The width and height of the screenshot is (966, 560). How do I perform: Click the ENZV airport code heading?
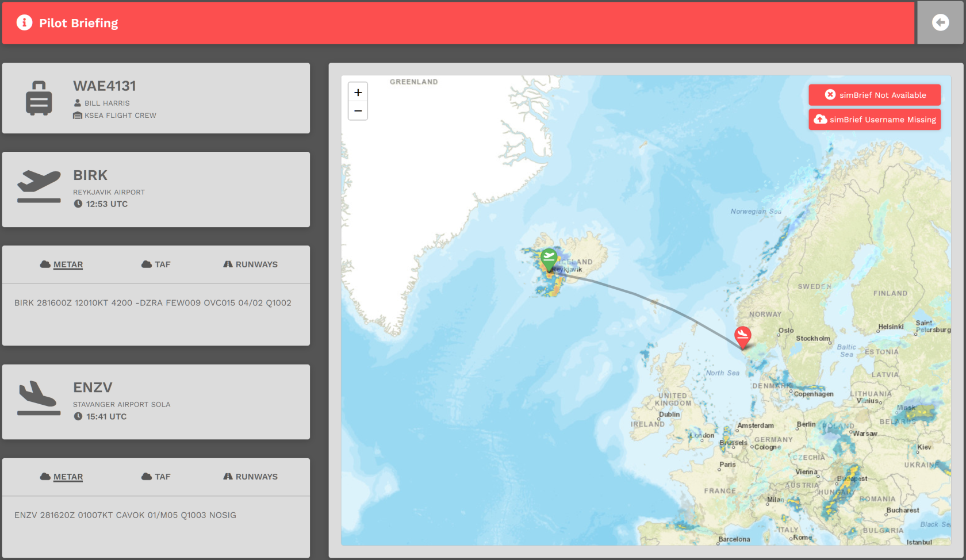coord(93,388)
